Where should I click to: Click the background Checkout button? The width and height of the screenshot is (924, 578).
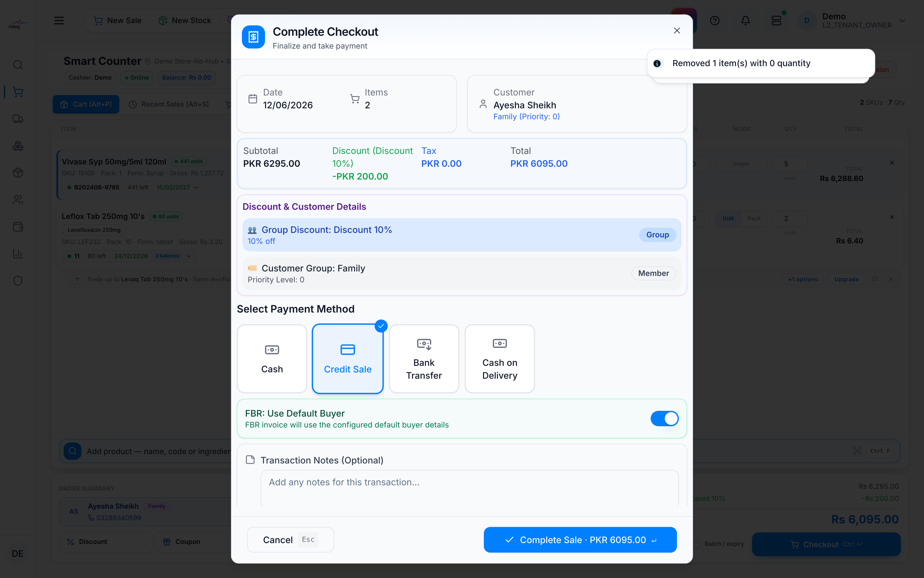(x=826, y=544)
